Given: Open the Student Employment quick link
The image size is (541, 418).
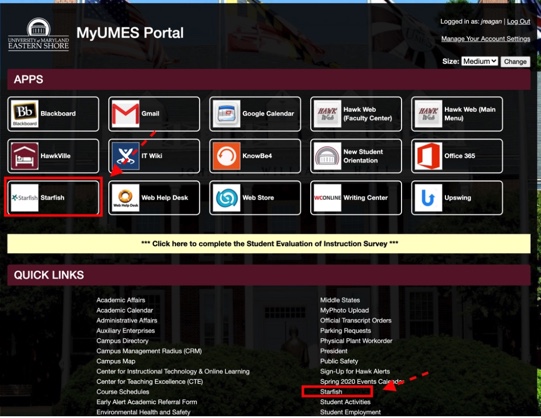Looking at the screenshot, I should [x=351, y=412].
